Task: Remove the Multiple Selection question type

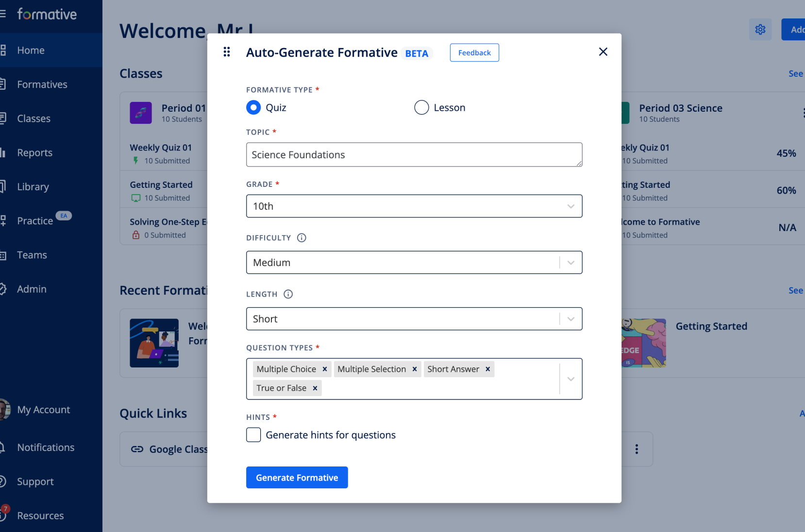Action: 415,369
